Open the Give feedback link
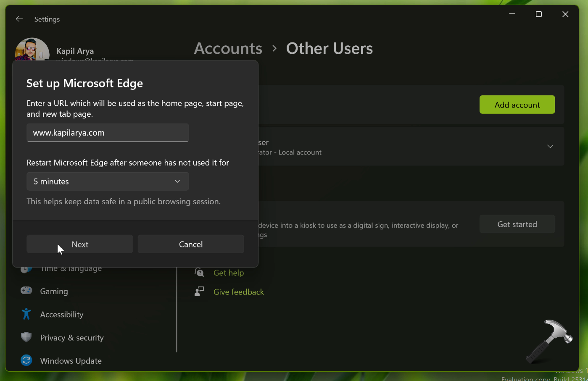 click(x=239, y=292)
